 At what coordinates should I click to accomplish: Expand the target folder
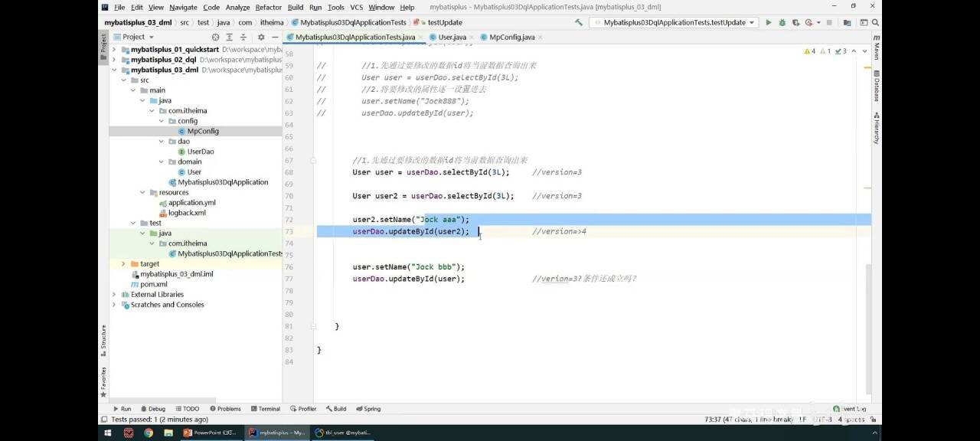(x=123, y=263)
